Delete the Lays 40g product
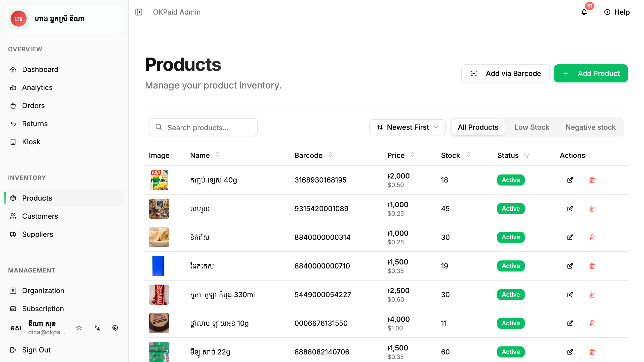 click(592, 180)
